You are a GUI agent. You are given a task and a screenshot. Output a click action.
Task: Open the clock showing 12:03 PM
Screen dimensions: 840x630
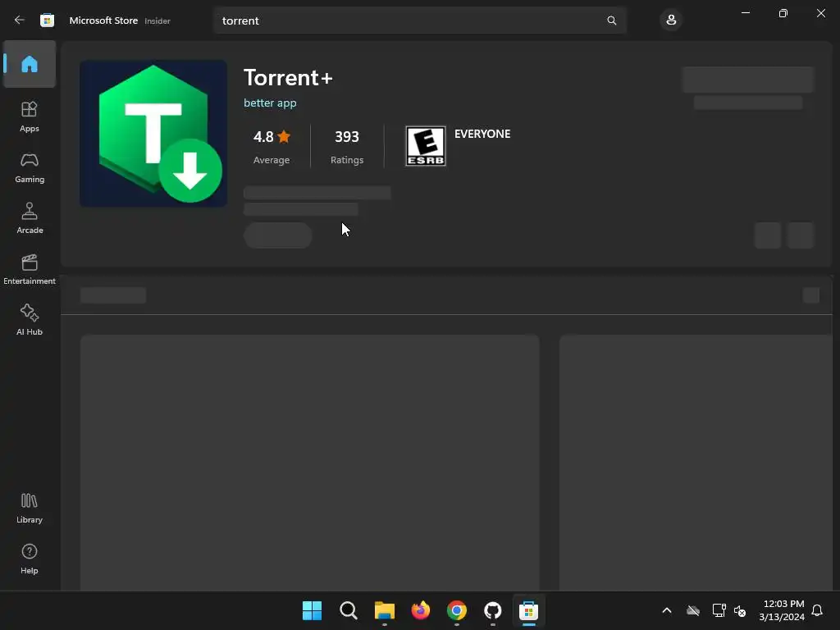pos(782,610)
